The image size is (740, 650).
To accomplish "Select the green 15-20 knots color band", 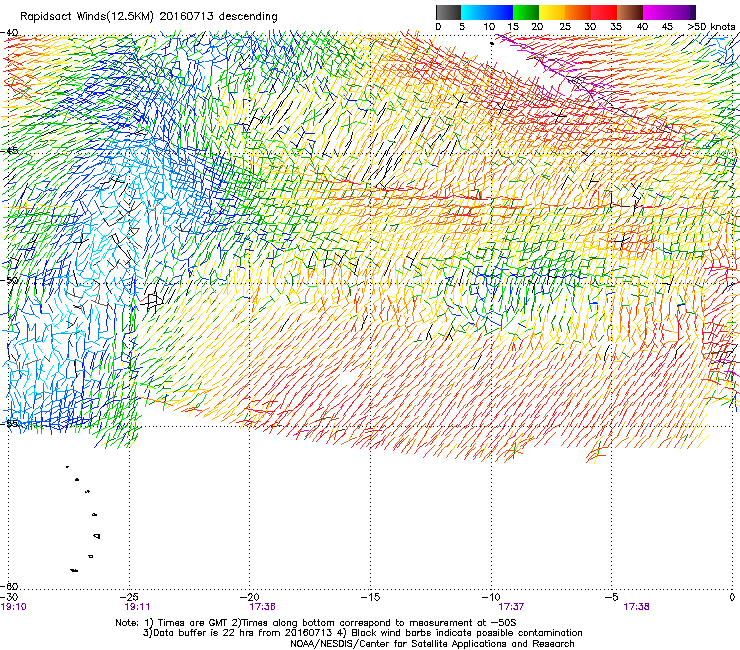I will [x=526, y=12].
